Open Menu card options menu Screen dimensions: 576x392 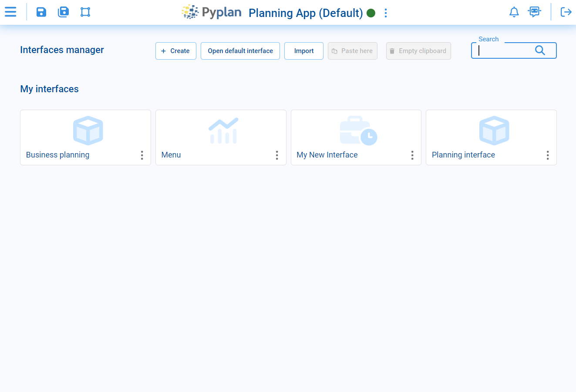(277, 155)
